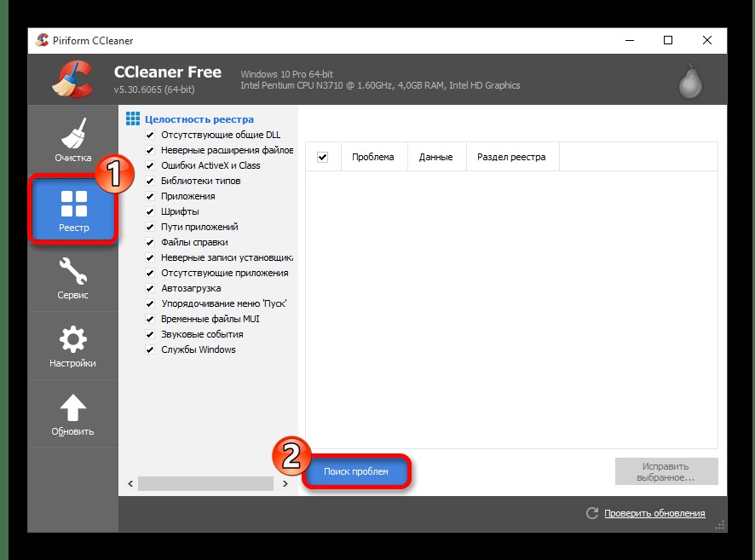The image size is (755, 560).
Task: Click the horizontal scrollbar thumb
Action: [x=205, y=483]
